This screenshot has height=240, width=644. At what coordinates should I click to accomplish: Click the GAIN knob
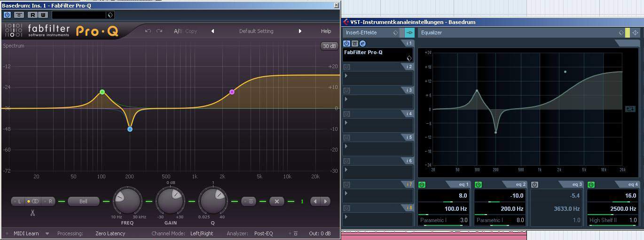tap(170, 201)
